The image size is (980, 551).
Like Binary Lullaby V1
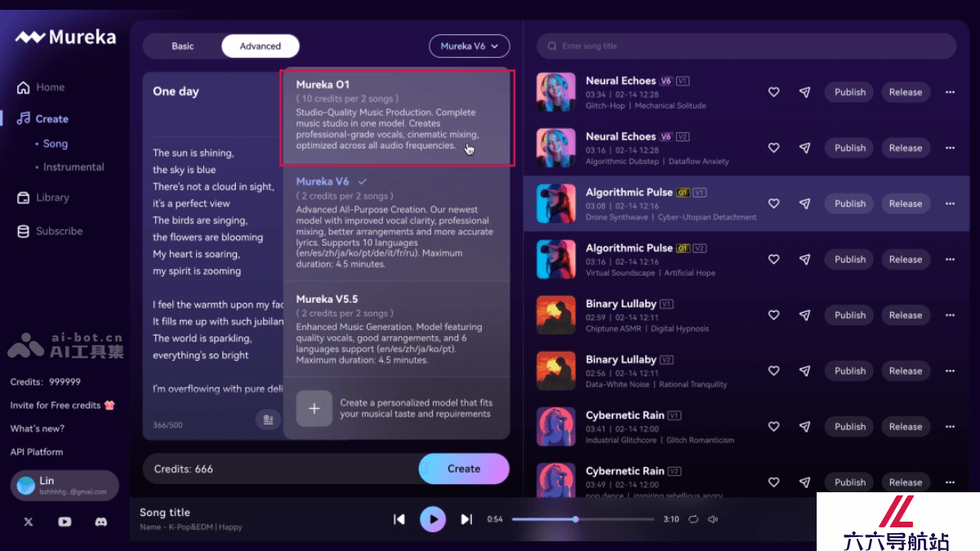click(x=773, y=315)
